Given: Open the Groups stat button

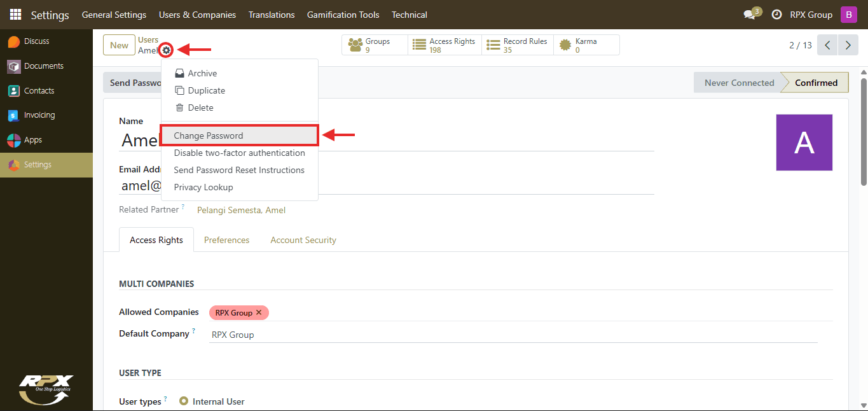Looking at the screenshot, I should pyautogui.click(x=375, y=45).
